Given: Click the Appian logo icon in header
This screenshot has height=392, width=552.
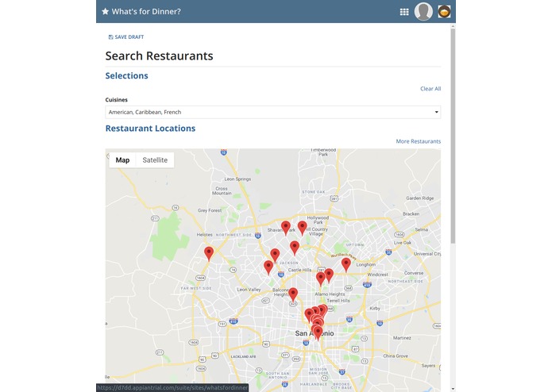Looking at the screenshot, I should point(444,12).
